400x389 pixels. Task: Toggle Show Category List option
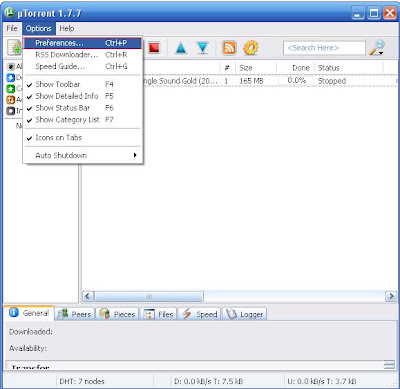[83, 119]
